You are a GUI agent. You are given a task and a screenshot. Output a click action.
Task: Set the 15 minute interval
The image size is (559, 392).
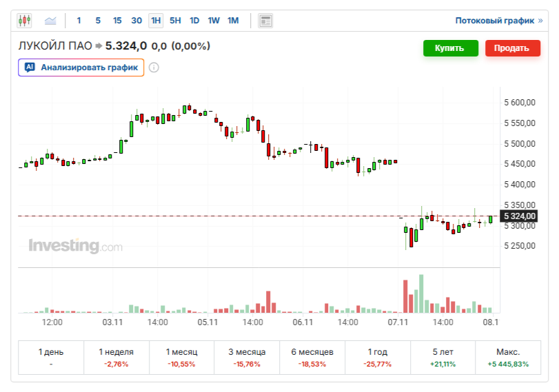117,21
